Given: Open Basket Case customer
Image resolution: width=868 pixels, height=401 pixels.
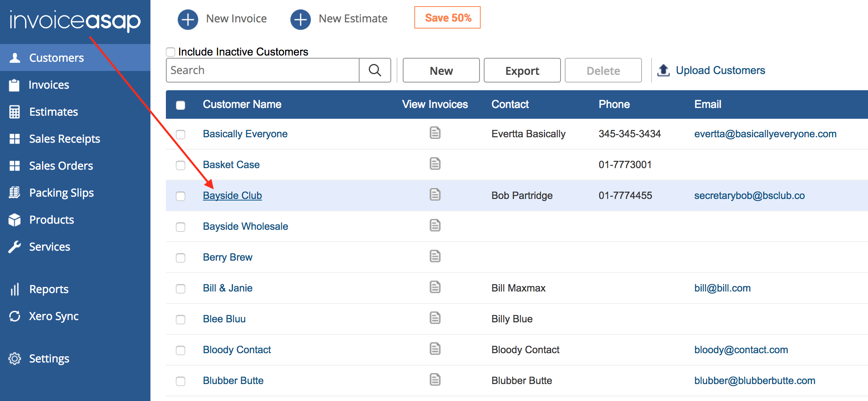Looking at the screenshot, I should 231,165.
